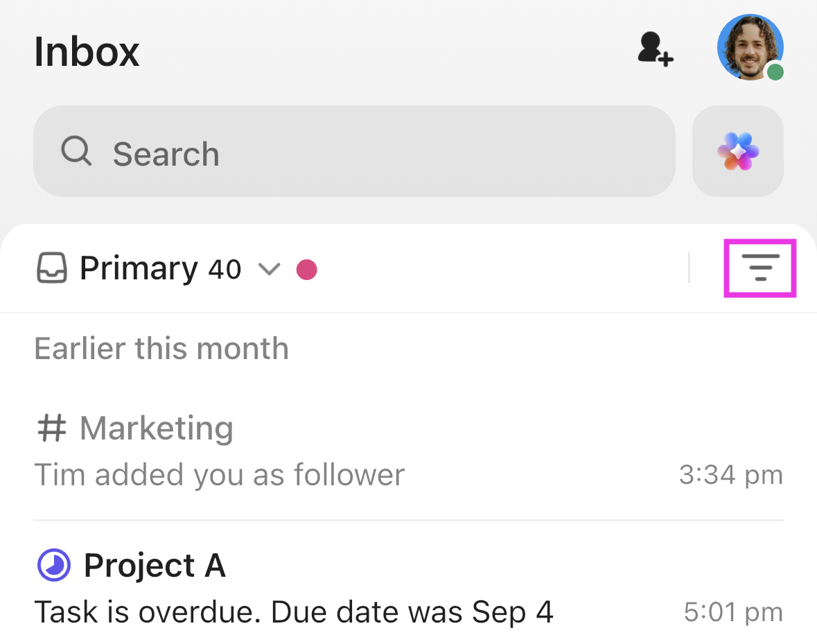
Task: Expand the Primary inbox chevron dropdown
Action: [x=269, y=269]
